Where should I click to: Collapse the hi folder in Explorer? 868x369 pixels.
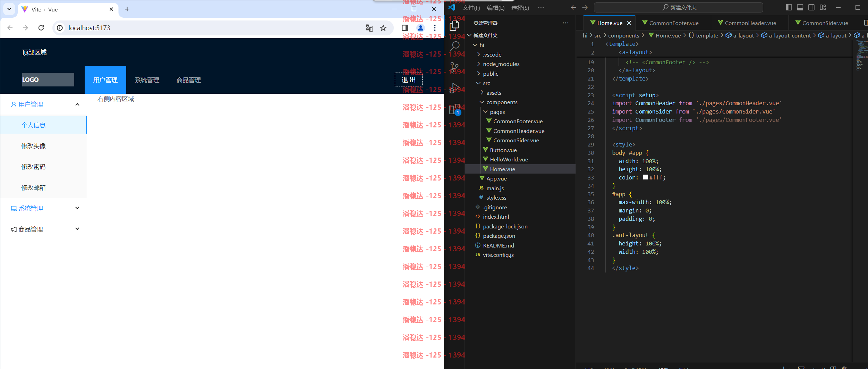pyautogui.click(x=520, y=45)
